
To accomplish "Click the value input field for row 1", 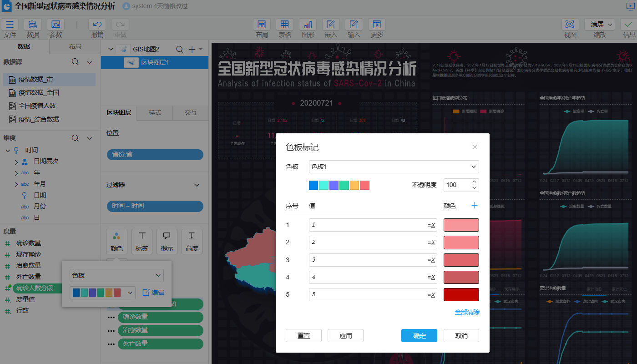I will point(369,225).
